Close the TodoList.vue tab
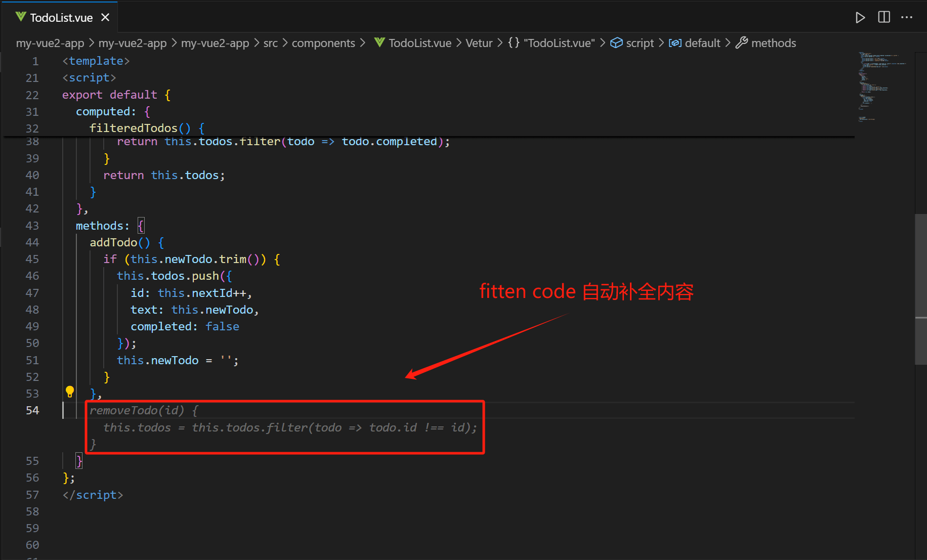This screenshot has width=927, height=560. point(105,18)
